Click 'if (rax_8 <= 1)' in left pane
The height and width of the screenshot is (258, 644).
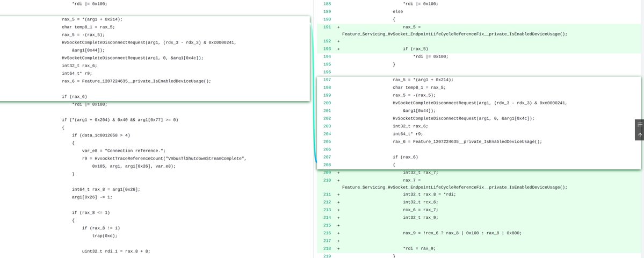[x=91, y=212]
